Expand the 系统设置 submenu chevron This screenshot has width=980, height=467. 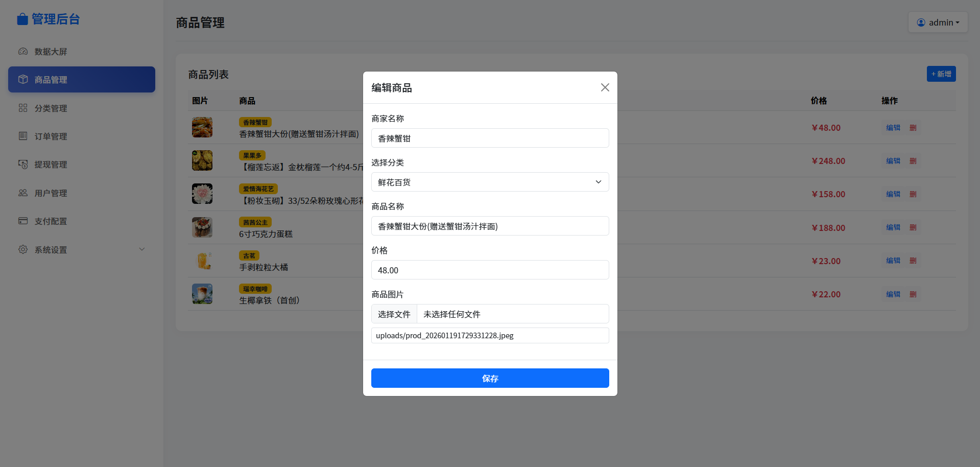(x=142, y=249)
